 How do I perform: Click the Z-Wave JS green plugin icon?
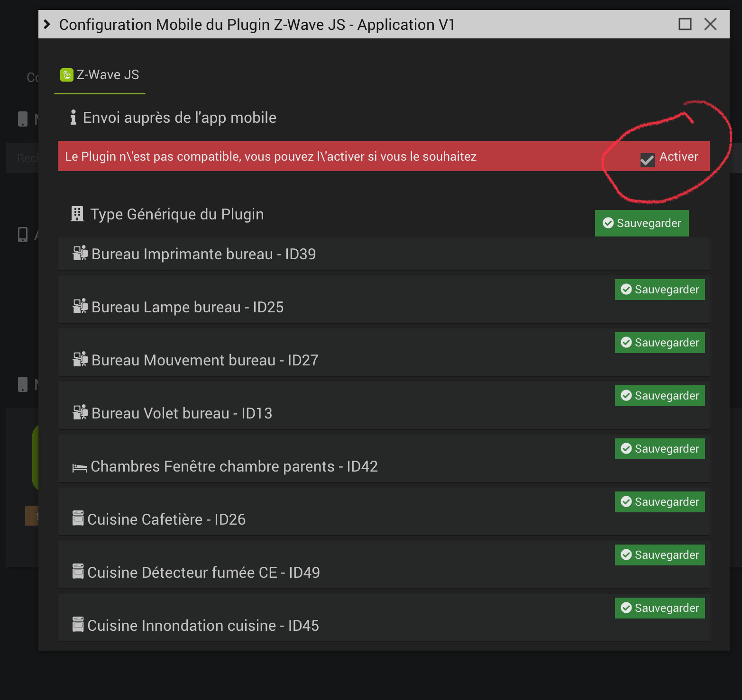coord(67,75)
